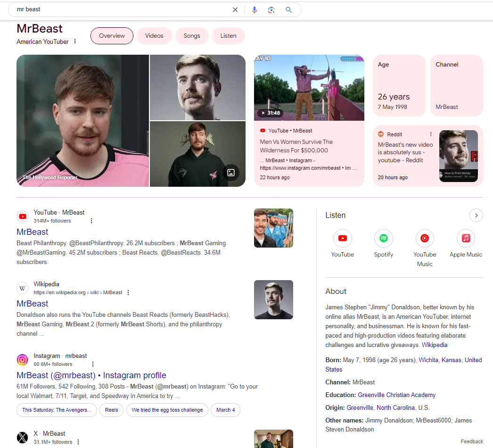Viewport: 493px width, 448px height.
Task: Listen on YouTube Music via its icon
Action: point(425,238)
